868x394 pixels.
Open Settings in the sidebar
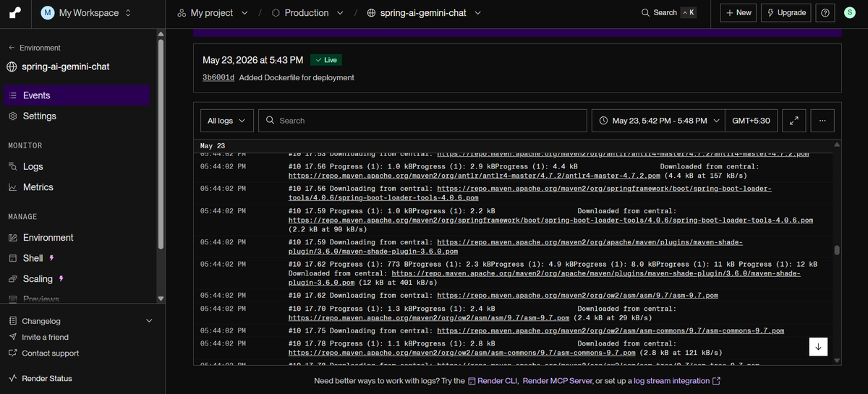pyautogui.click(x=77, y=116)
